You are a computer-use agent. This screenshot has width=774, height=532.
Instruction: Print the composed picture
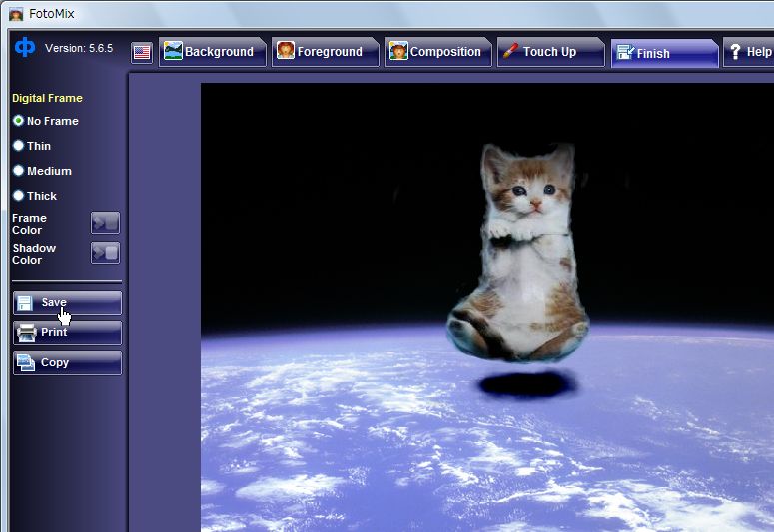tap(67, 333)
